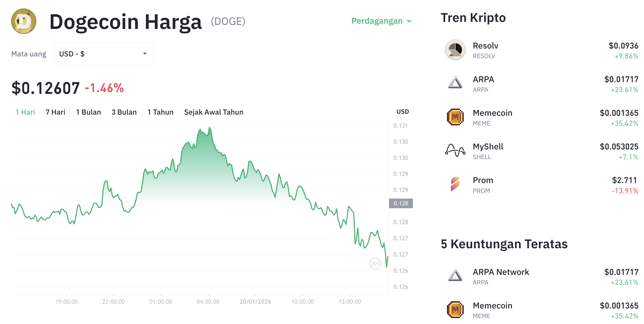Select the 1 Bulan tab
The image size is (644, 324).
coord(88,112)
